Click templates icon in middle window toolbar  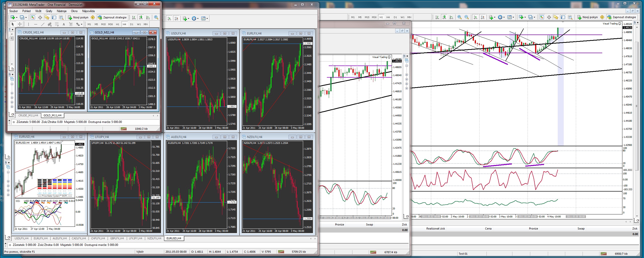203,18
